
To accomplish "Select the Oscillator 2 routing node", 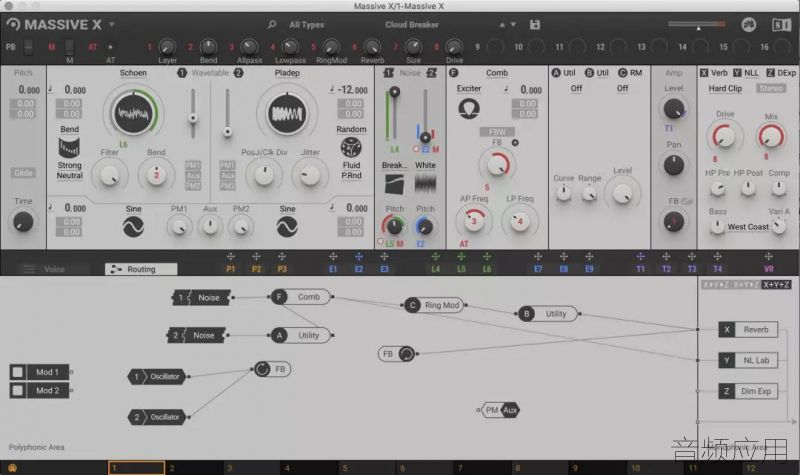I will coord(157,417).
